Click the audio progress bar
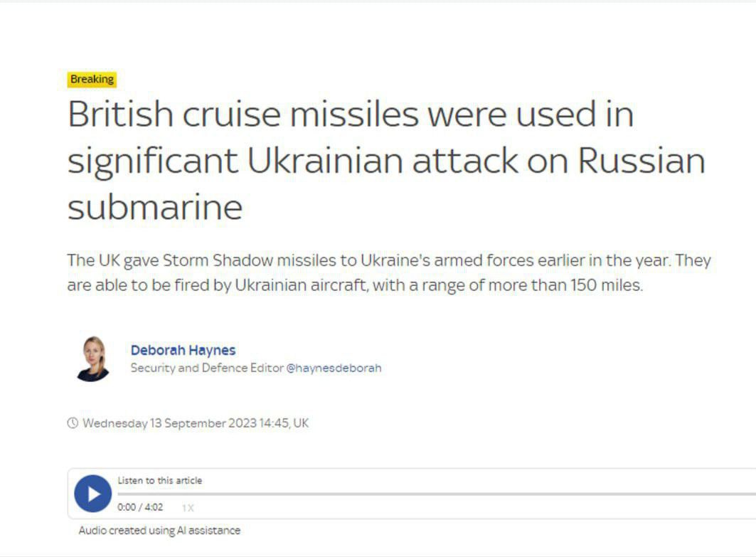The width and height of the screenshot is (756, 557). click(x=427, y=494)
